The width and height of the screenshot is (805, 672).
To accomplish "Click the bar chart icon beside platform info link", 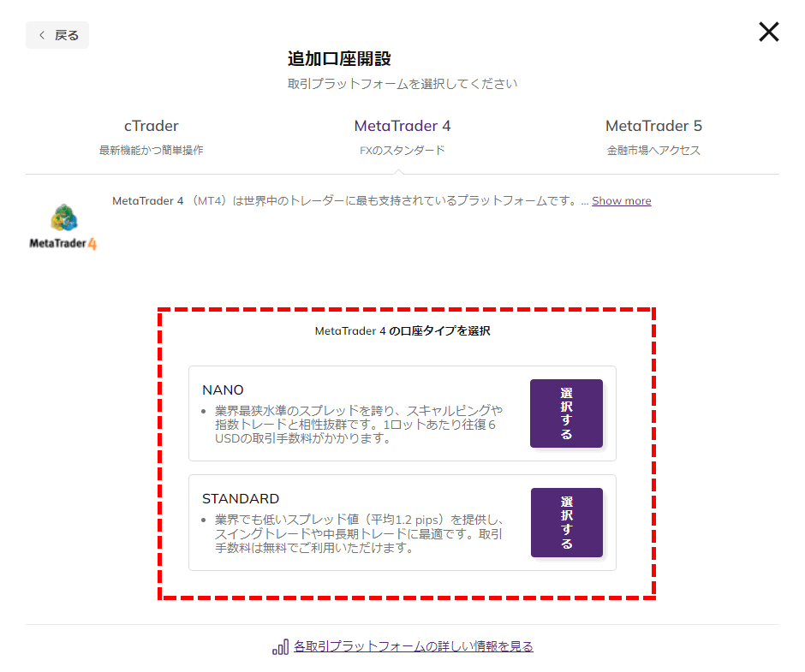I will point(280,647).
